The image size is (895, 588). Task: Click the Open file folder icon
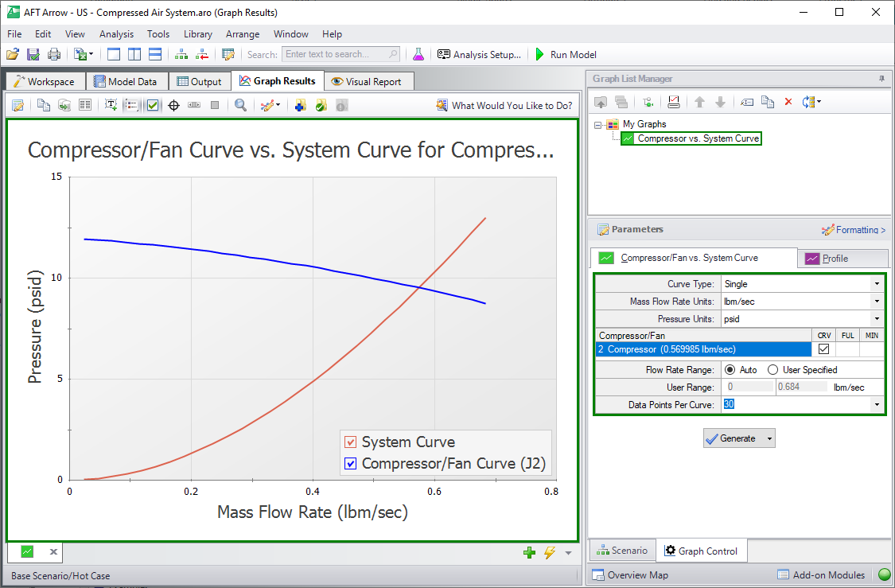pyautogui.click(x=13, y=55)
